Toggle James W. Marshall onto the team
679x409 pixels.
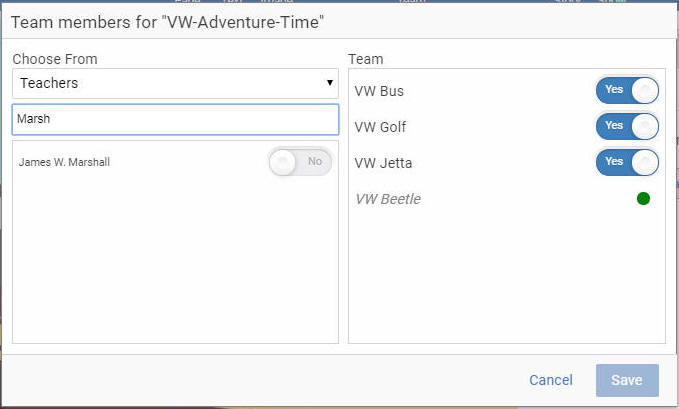coord(300,162)
